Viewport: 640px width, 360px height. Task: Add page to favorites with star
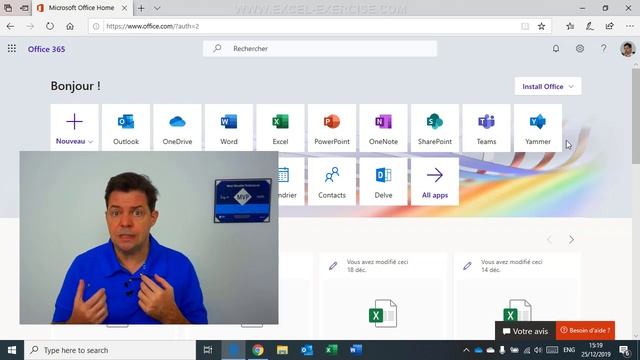coord(541,26)
